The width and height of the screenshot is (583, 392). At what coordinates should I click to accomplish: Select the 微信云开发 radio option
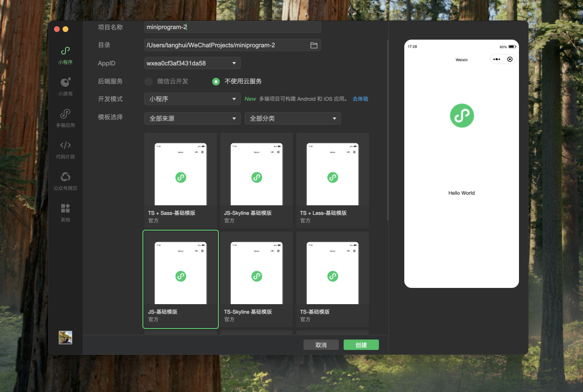pyautogui.click(x=149, y=82)
